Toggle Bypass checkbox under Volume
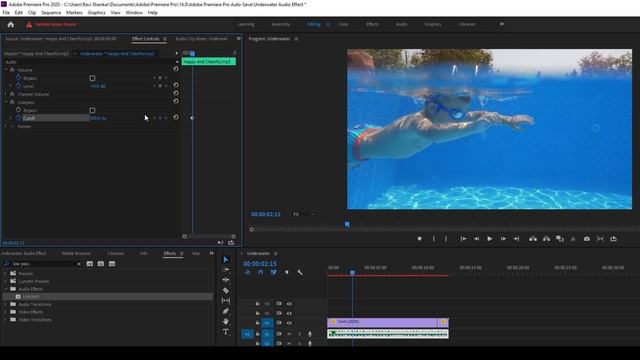 92,78
